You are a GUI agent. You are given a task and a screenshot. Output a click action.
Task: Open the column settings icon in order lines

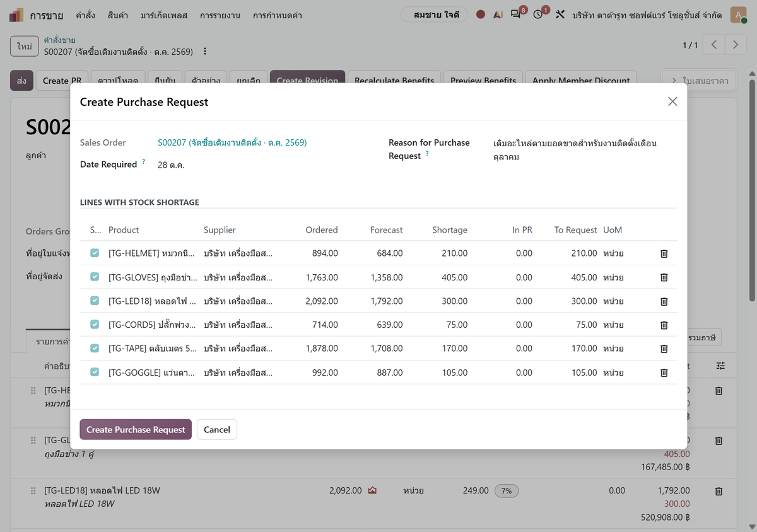721,366
